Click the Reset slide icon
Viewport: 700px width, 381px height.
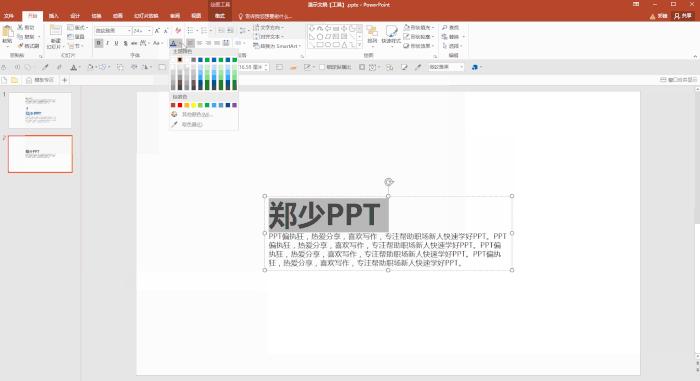pyautogui.click(x=70, y=37)
